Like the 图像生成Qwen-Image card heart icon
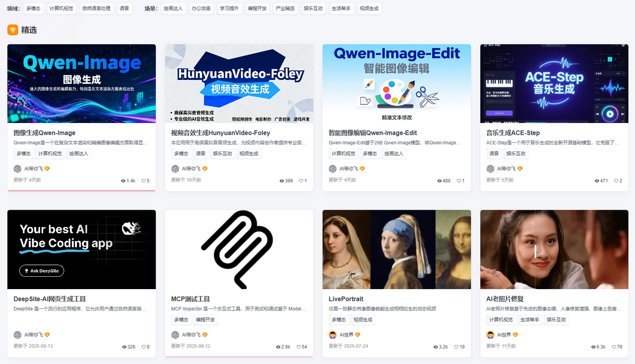 tap(143, 181)
